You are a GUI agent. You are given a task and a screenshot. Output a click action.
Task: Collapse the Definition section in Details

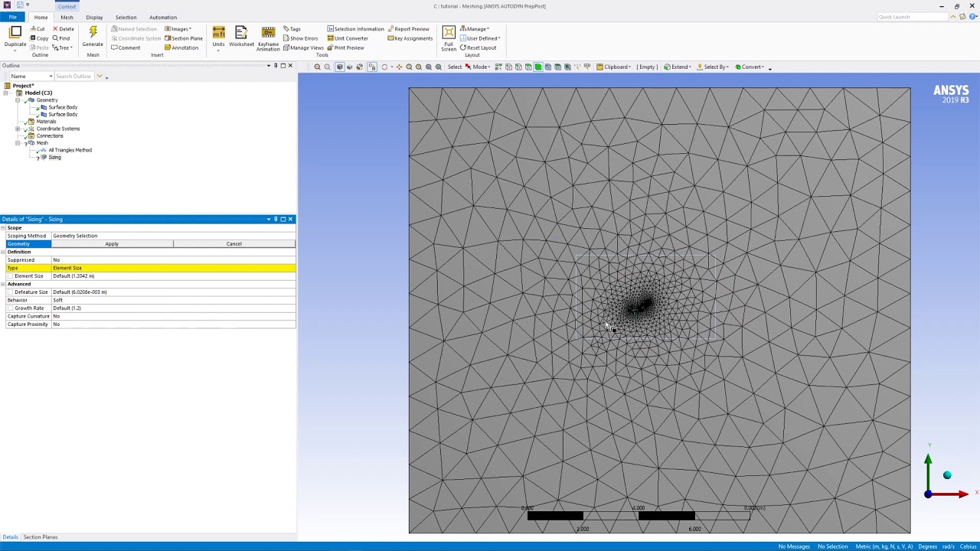click(x=3, y=252)
